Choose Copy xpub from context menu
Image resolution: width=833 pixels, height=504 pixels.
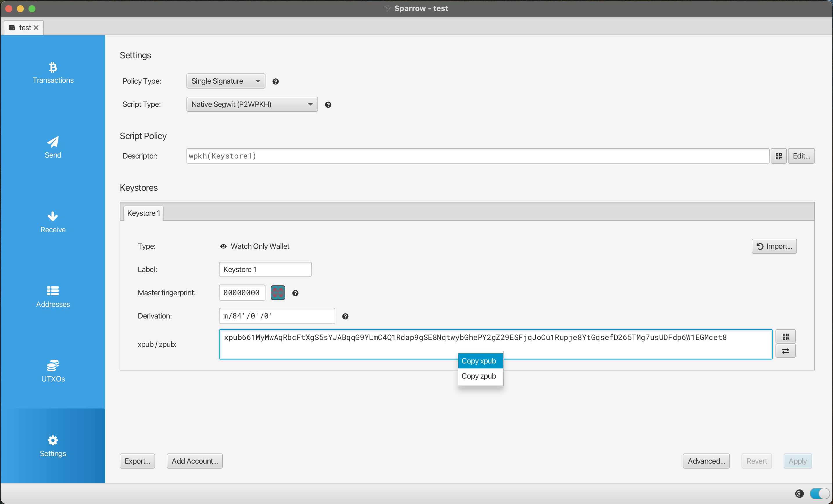pyautogui.click(x=480, y=361)
